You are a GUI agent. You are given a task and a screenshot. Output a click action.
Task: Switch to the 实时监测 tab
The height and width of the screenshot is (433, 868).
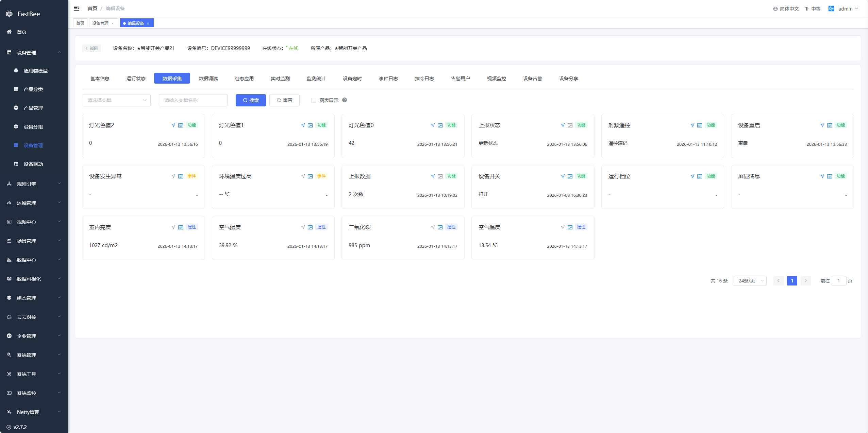[x=280, y=79]
